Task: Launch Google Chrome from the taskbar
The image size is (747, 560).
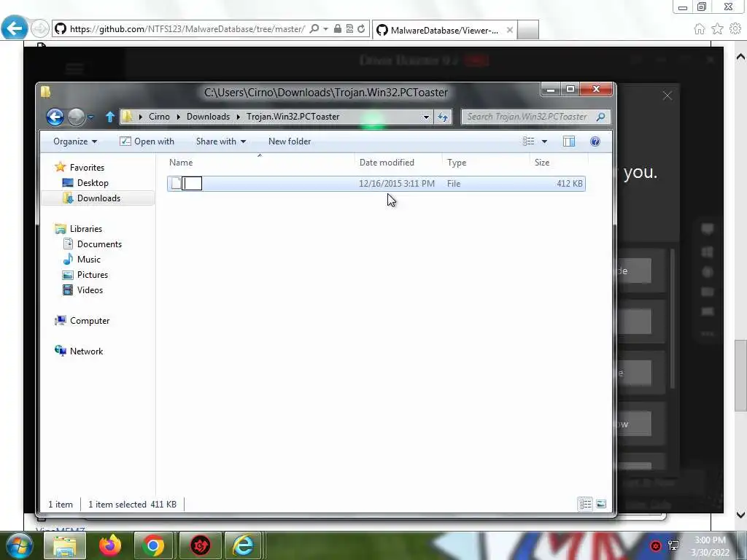Action: tap(153, 545)
